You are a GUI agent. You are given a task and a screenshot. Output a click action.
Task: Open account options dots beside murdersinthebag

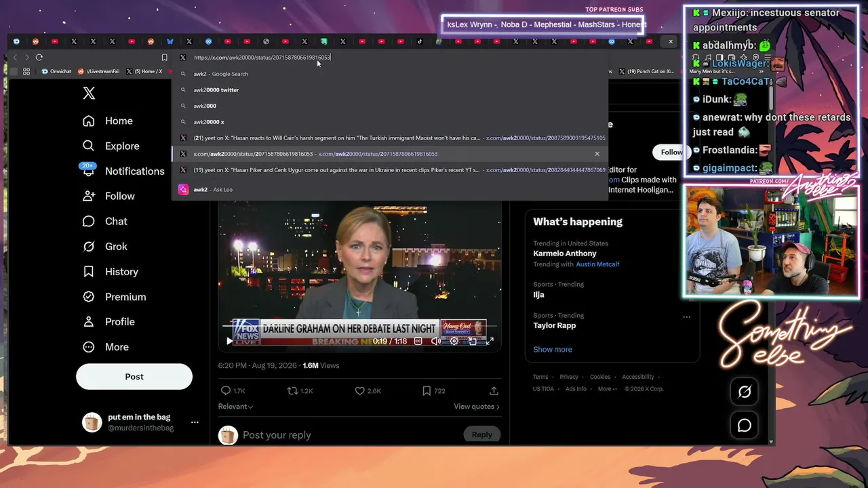pos(195,422)
